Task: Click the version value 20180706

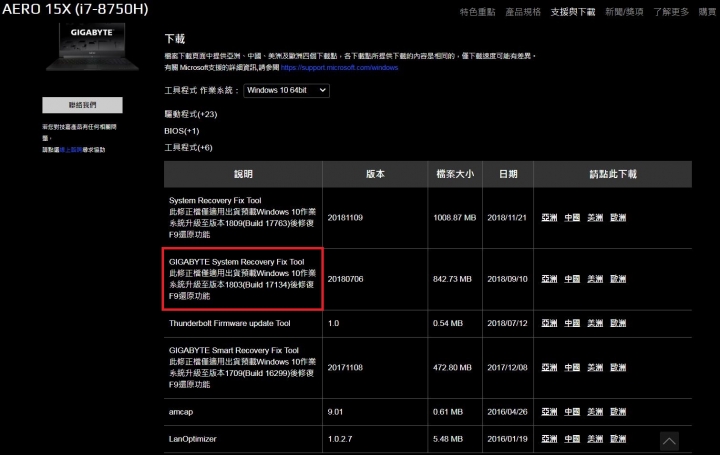Action: pyautogui.click(x=345, y=279)
